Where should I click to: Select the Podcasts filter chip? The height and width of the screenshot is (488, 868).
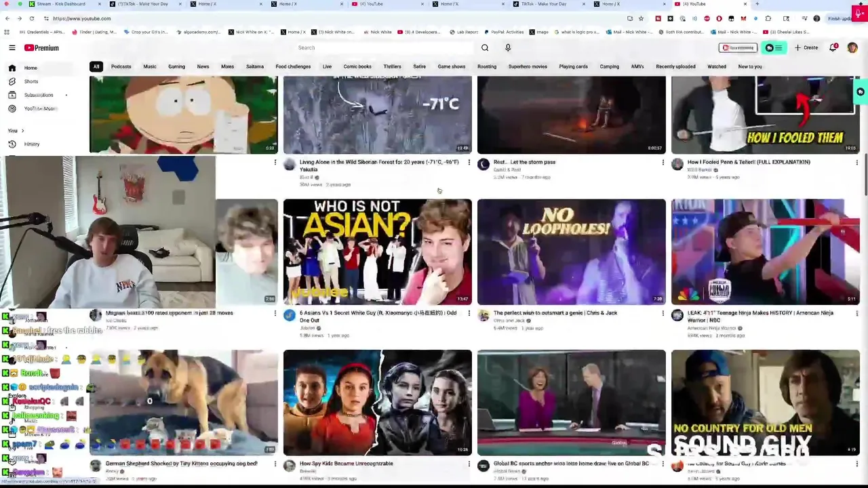pyautogui.click(x=121, y=66)
